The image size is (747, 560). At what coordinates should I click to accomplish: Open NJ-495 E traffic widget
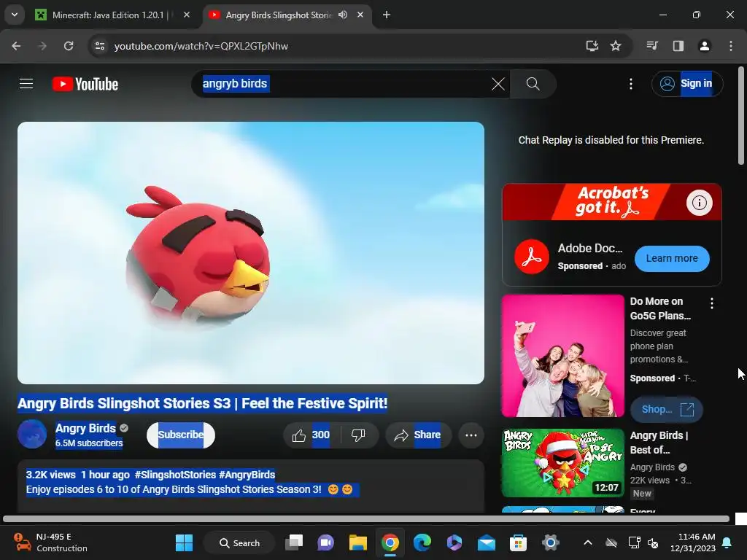tap(50, 542)
